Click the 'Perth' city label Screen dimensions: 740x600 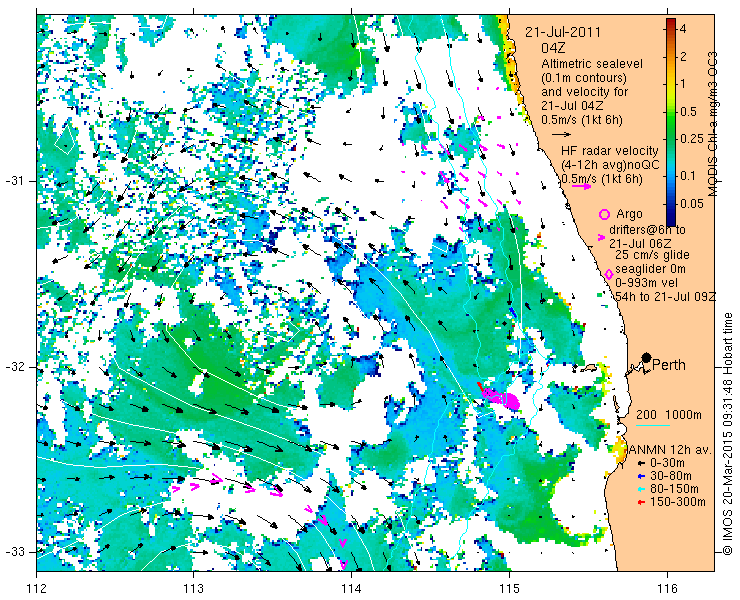669,365
